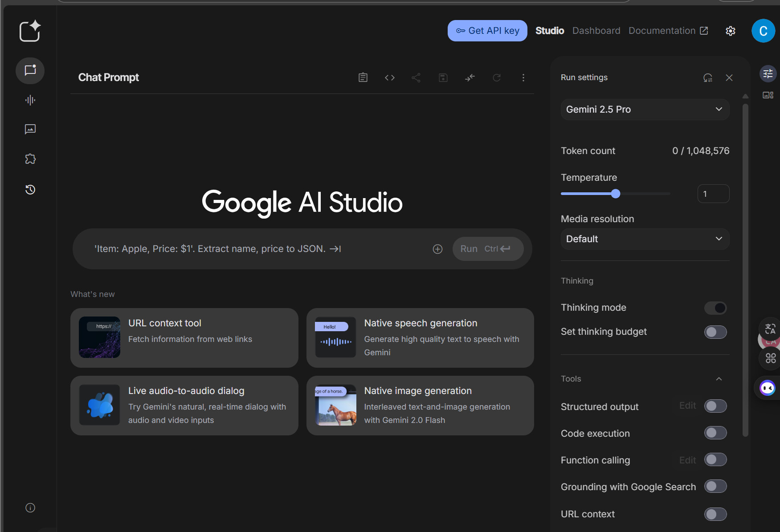Disable the Thinking mode toggle
The image size is (780, 532).
pos(715,308)
